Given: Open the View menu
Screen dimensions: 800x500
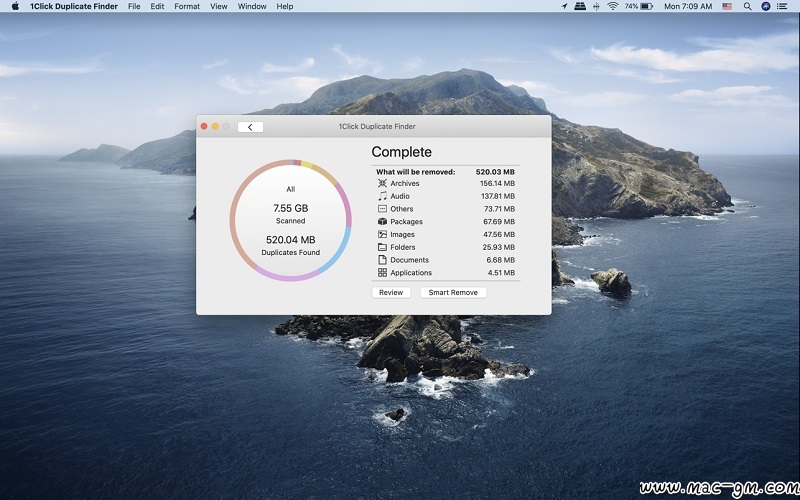Looking at the screenshot, I should (x=219, y=6).
